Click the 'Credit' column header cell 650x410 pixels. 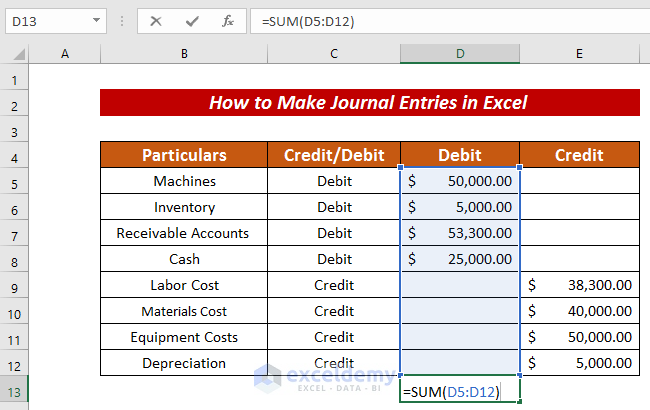(579, 155)
